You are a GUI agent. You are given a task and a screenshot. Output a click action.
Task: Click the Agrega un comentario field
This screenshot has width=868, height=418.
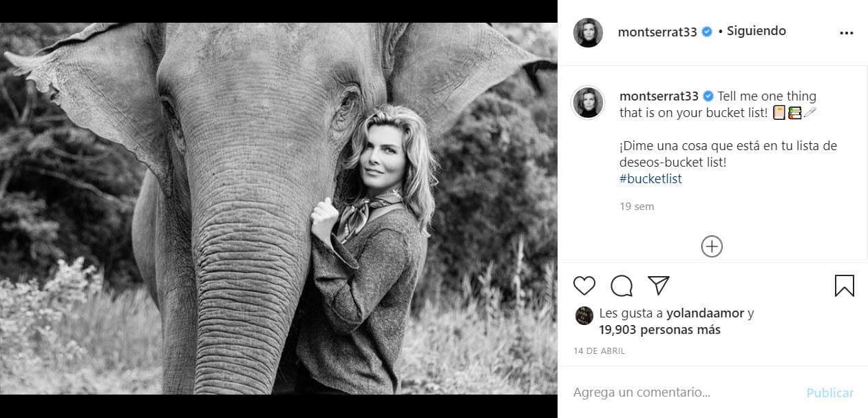pyautogui.click(x=640, y=392)
